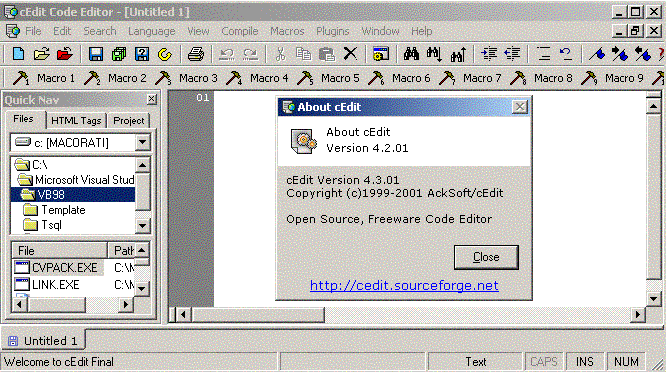This screenshot has height=372, width=666.
Task: Run Macro 6 from the macro toolbar
Action: point(399,78)
